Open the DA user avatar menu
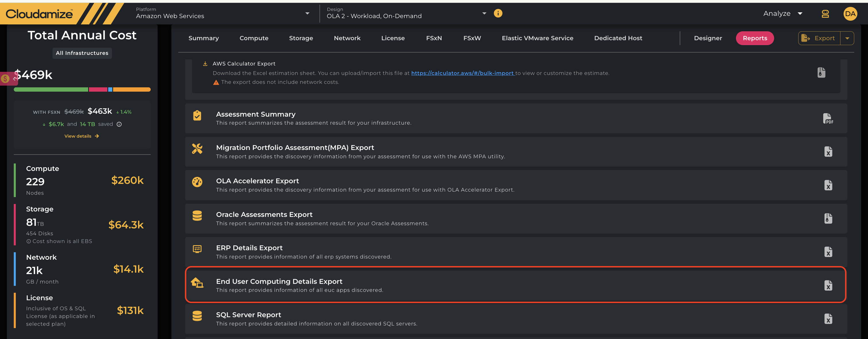Screen dimensions: 868x339 [x=850, y=14]
